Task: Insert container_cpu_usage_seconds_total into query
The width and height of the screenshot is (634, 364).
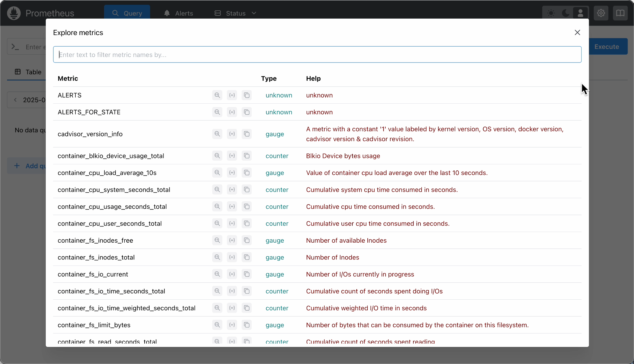Action: click(232, 207)
